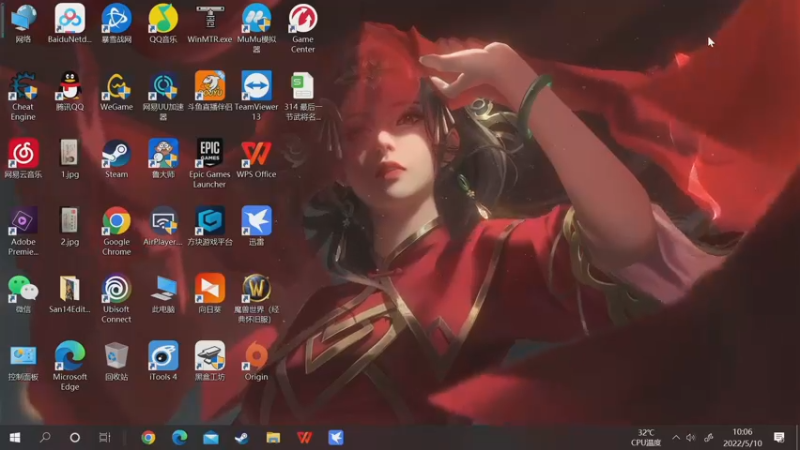Open the Adobe Premiere shortcut
Viewport: 800px width, 450px height.
(23, 231)
